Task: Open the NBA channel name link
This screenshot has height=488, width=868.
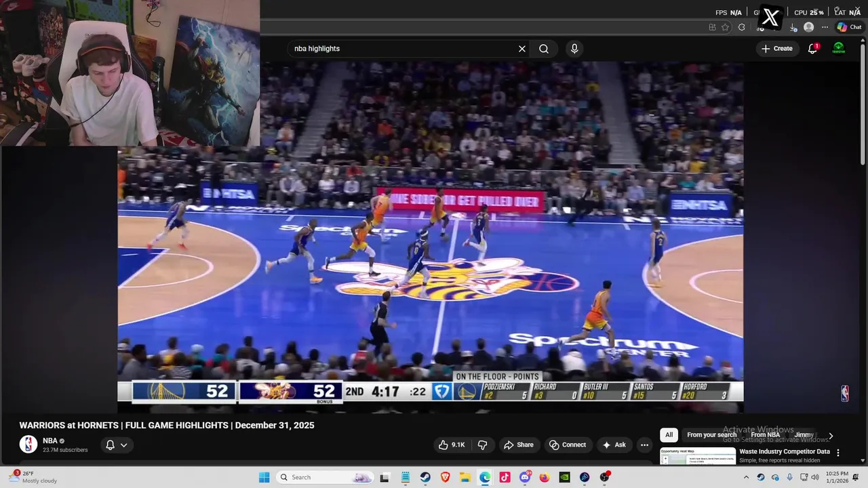Action: [50, 441]
